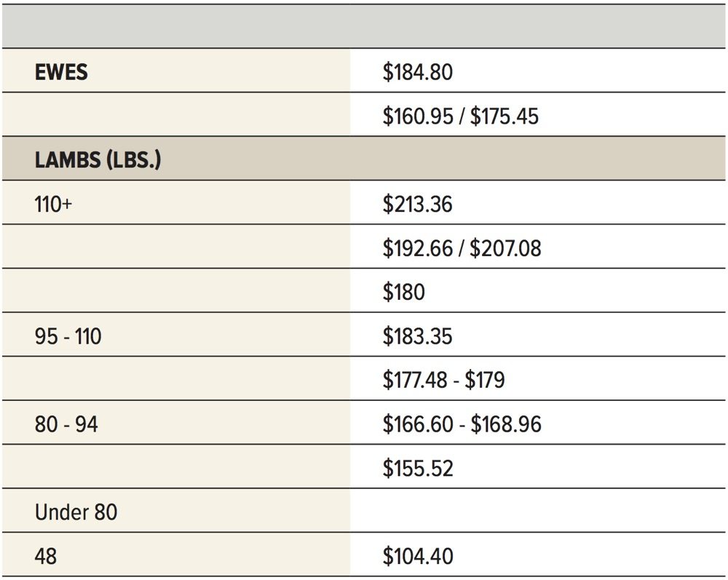728x580 pixels.
Task: Click the $192.66 / $207.08 price cell
Action: (x=462, y=249)
